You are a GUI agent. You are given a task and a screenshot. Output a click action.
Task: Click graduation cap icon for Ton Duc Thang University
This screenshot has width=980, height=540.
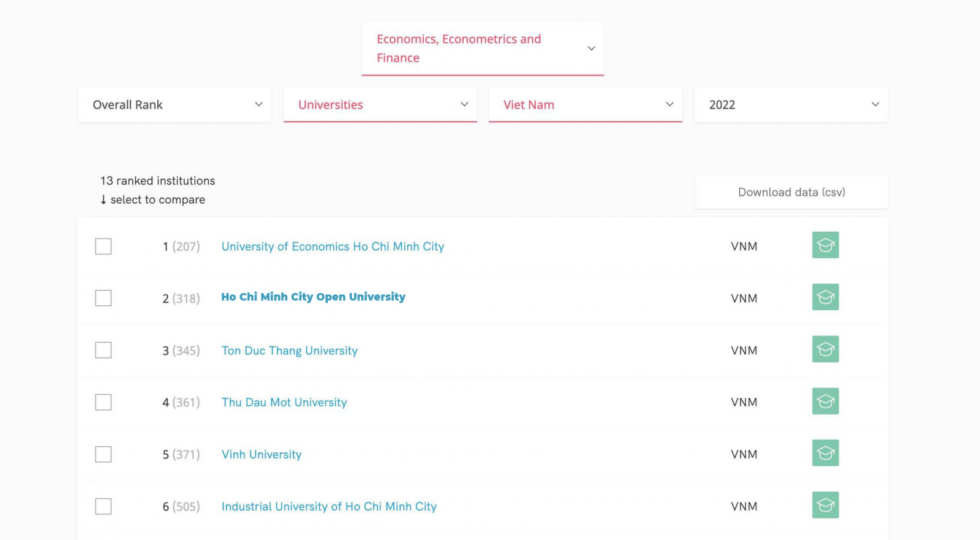825,349
